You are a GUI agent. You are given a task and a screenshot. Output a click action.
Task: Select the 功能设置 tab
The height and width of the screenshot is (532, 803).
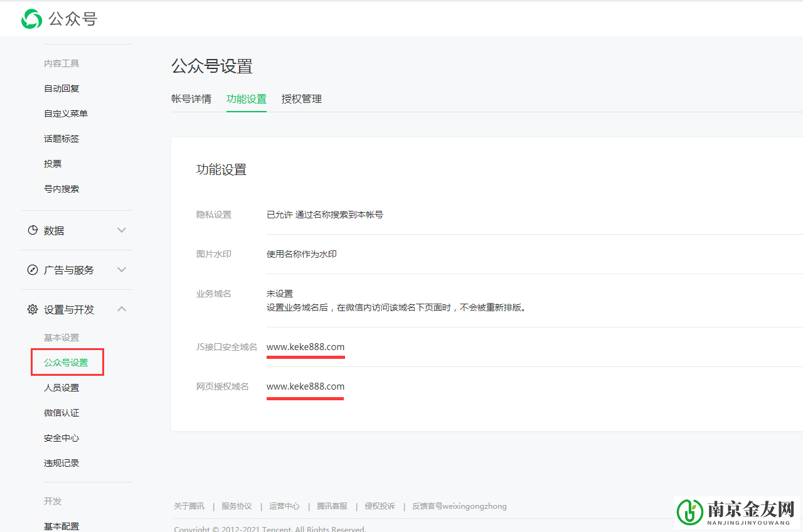[x=246, y=98]
